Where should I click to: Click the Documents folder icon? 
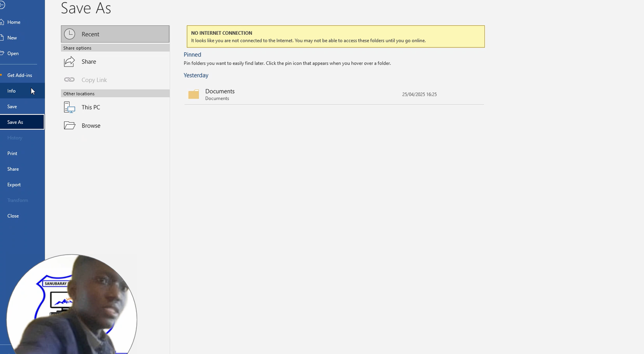point(194,94)
